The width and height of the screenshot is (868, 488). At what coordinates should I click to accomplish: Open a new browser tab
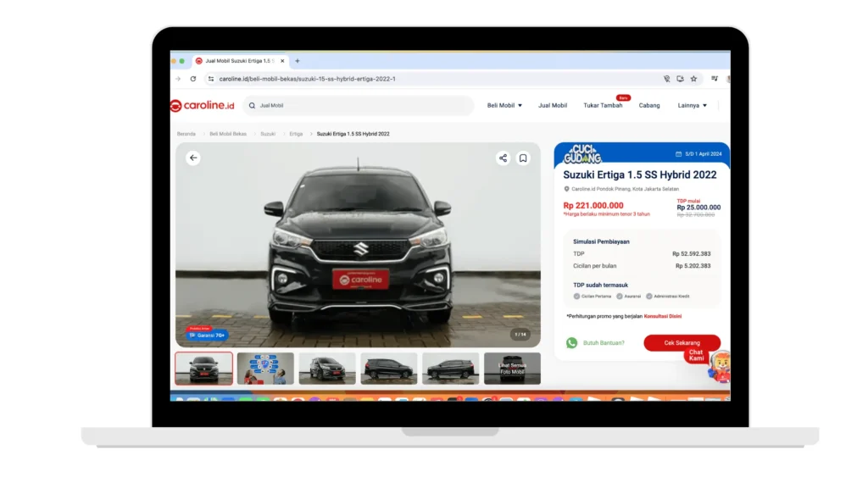click(298, 61)
